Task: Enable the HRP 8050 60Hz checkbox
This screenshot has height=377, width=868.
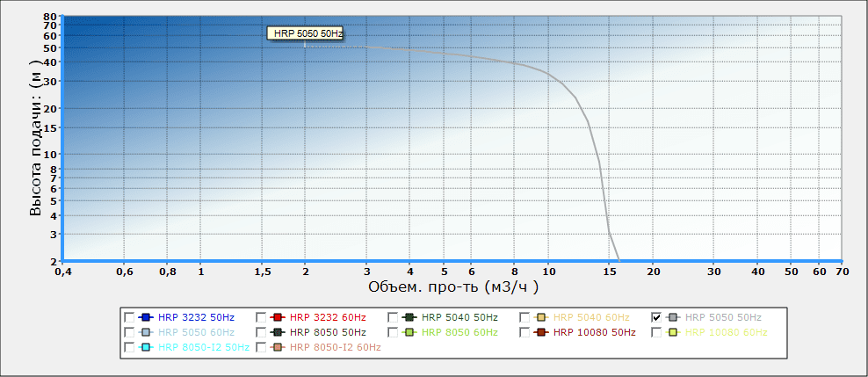Action: pos(393,332)
